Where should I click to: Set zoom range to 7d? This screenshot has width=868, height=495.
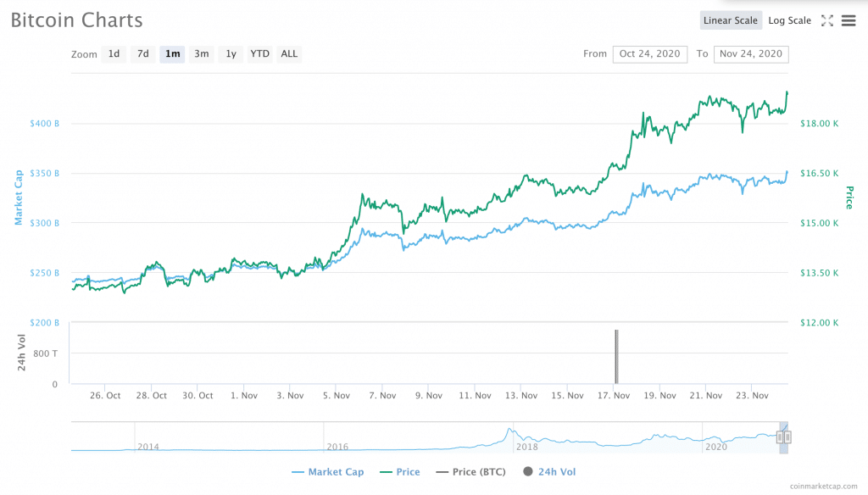tap(143, 54)
